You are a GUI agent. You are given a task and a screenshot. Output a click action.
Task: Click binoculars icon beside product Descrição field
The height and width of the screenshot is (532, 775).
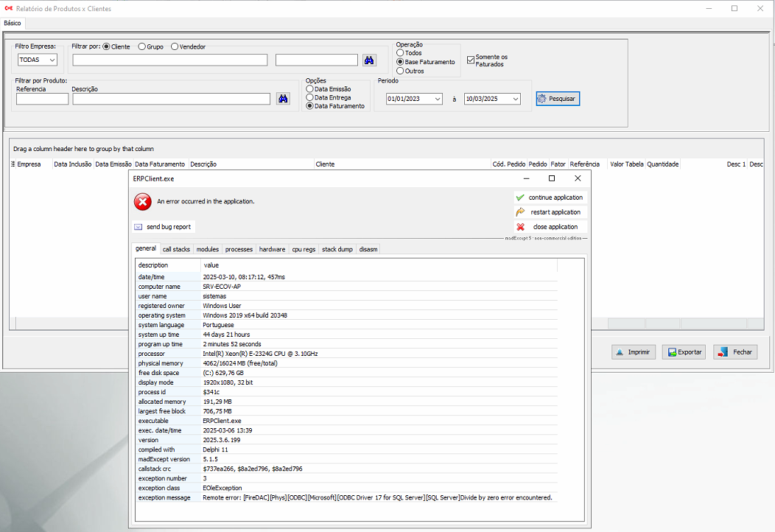coord(283,99)
